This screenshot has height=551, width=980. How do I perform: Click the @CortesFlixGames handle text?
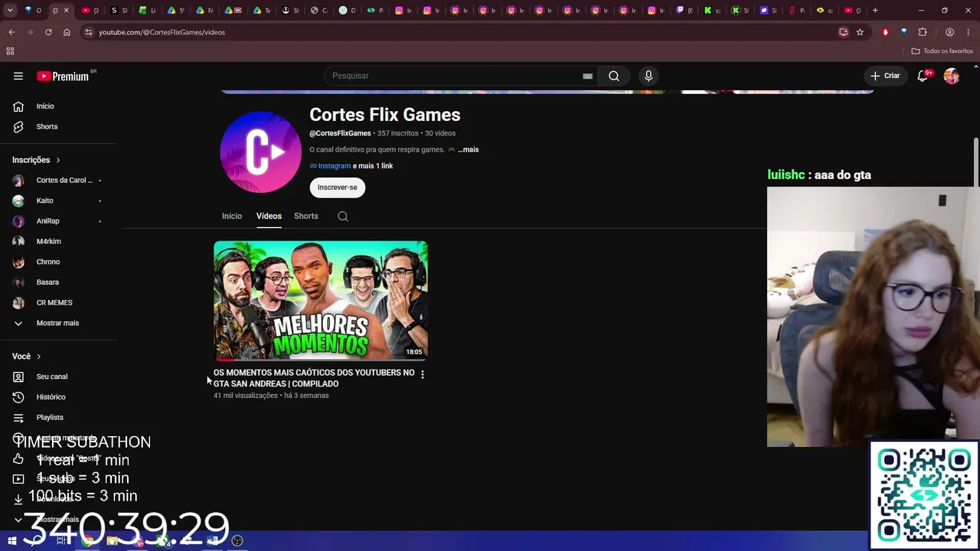click(340, 133)
